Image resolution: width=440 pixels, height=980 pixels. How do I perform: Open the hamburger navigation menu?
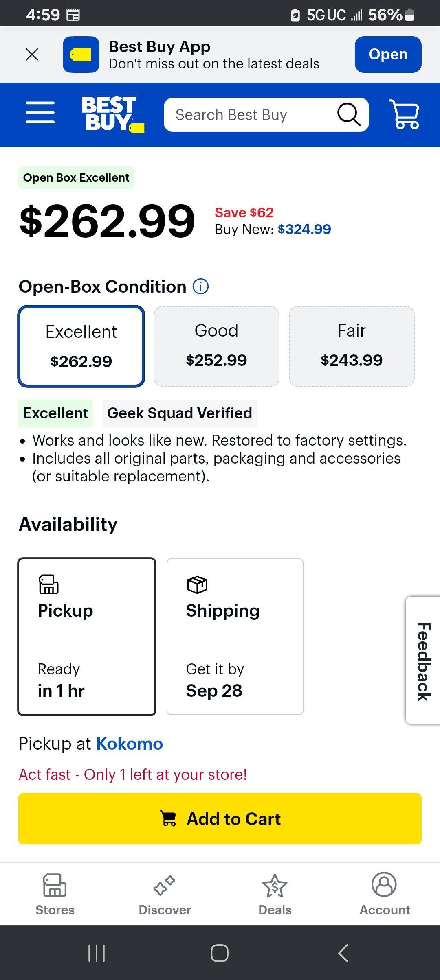click(40, 113)
